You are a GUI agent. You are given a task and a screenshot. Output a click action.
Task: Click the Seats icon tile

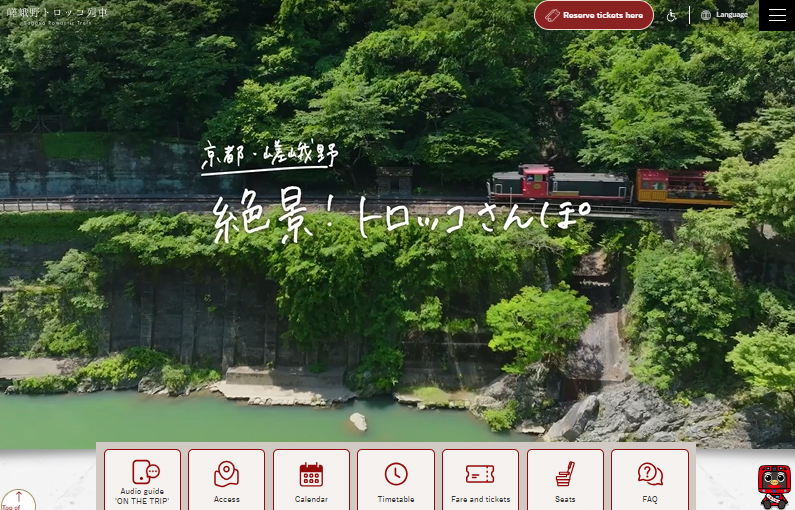pyautogui.click(x=565, y=474)
